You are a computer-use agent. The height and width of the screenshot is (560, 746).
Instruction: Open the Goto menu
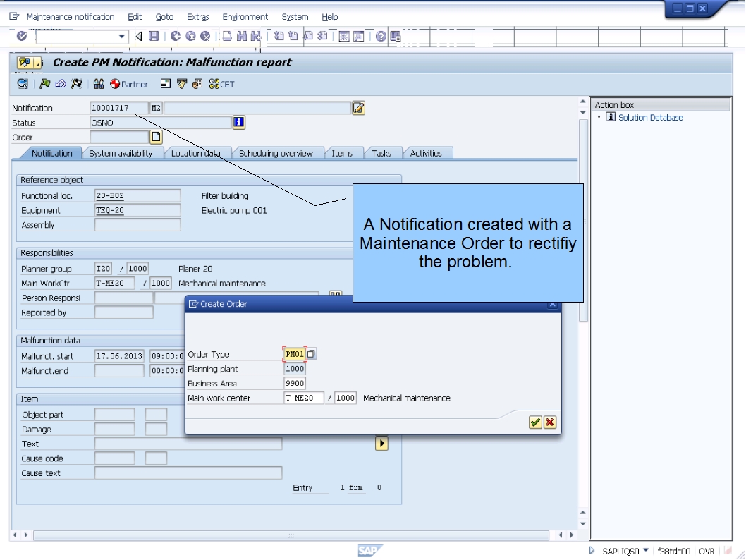pyautogui.click(x=164, y=17)
